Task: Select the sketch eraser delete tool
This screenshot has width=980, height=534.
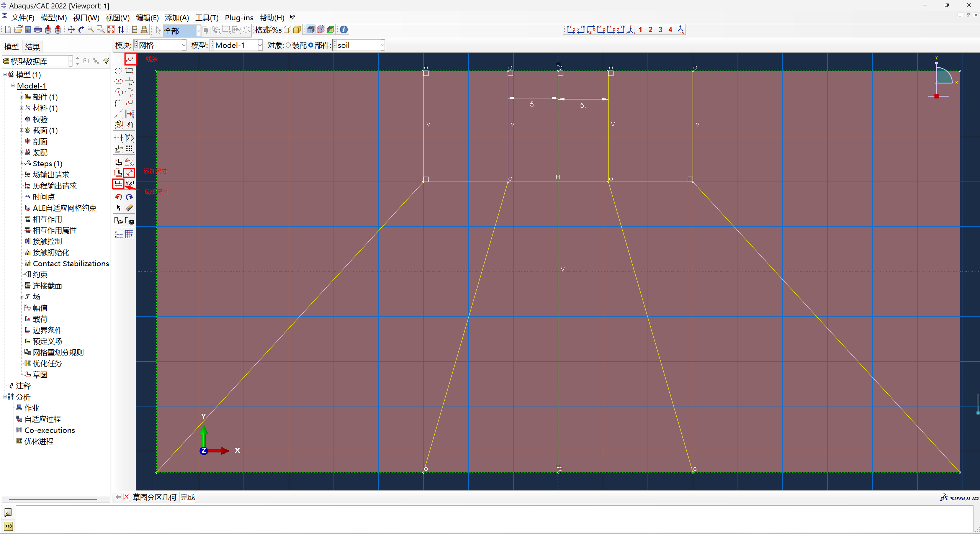Action: coord(129,208)
